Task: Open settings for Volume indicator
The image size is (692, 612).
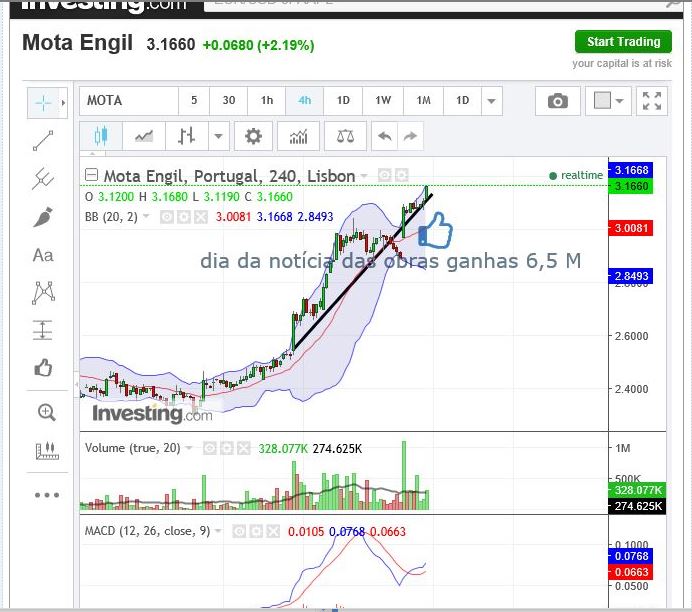Action: [x=226, y=449]
